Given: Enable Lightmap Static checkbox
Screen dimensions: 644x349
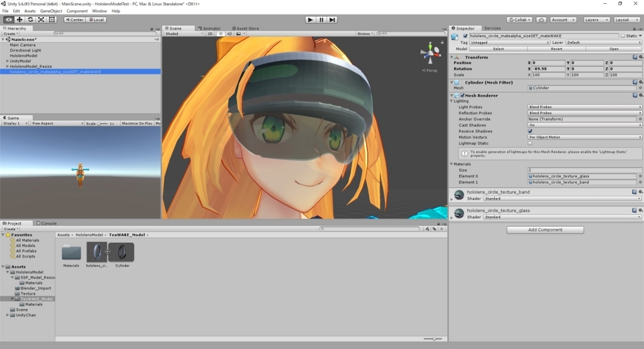Looking at the screenshot, I should [x=530, y=143].
